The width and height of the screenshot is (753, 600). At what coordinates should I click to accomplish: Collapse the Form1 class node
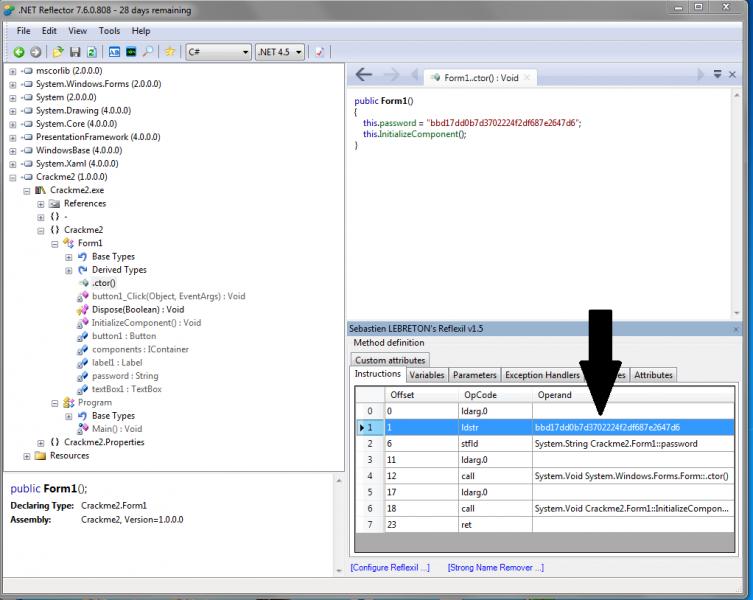pyautogui.click(x=55, y=244)
